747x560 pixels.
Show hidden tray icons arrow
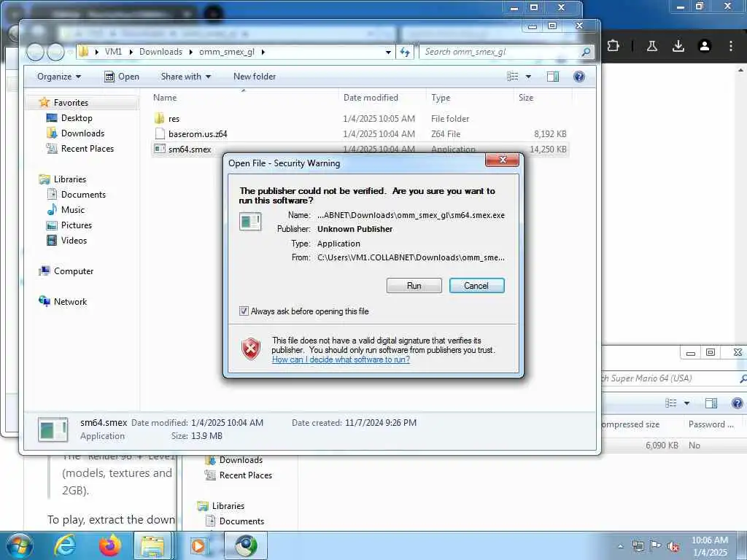tap(620, 546)
